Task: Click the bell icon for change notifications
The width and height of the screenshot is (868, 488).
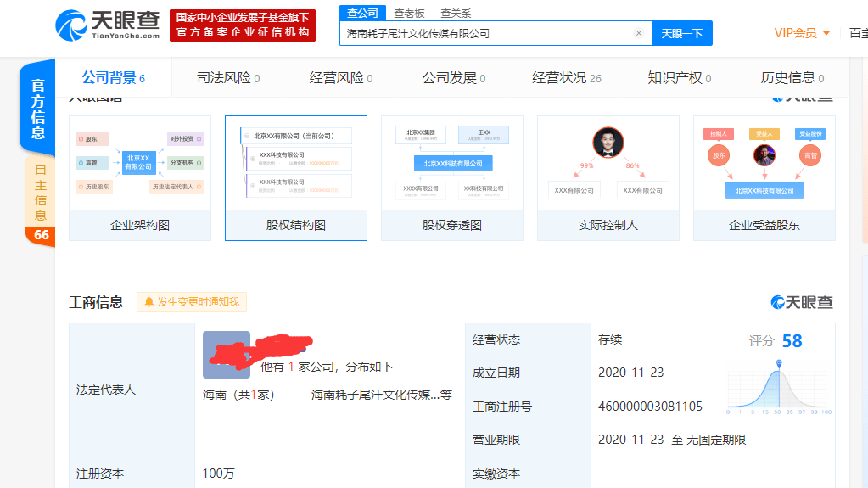Action: [149, 302]
